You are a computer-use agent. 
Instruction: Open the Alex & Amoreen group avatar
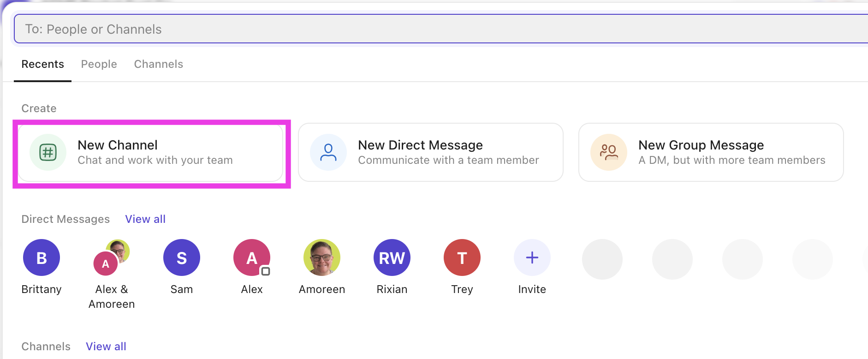[111, 258]
